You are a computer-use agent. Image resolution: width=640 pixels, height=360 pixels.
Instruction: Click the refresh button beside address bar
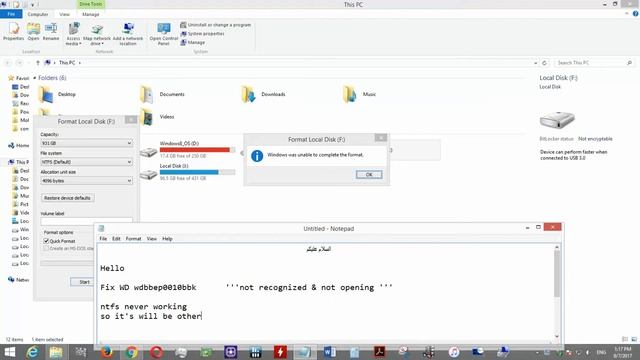point(544,63)
